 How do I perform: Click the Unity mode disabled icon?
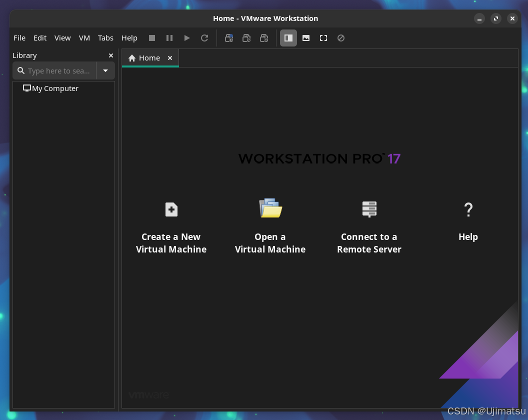click(x=341, y=38)
